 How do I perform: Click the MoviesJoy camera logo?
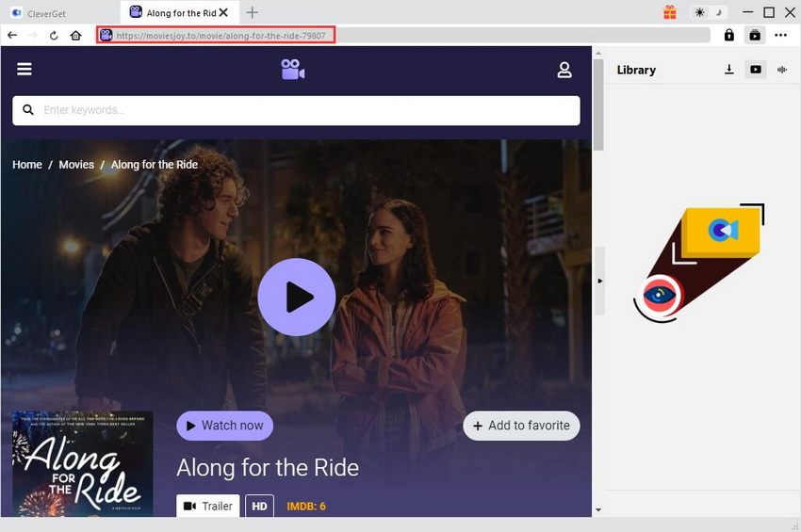293,70
